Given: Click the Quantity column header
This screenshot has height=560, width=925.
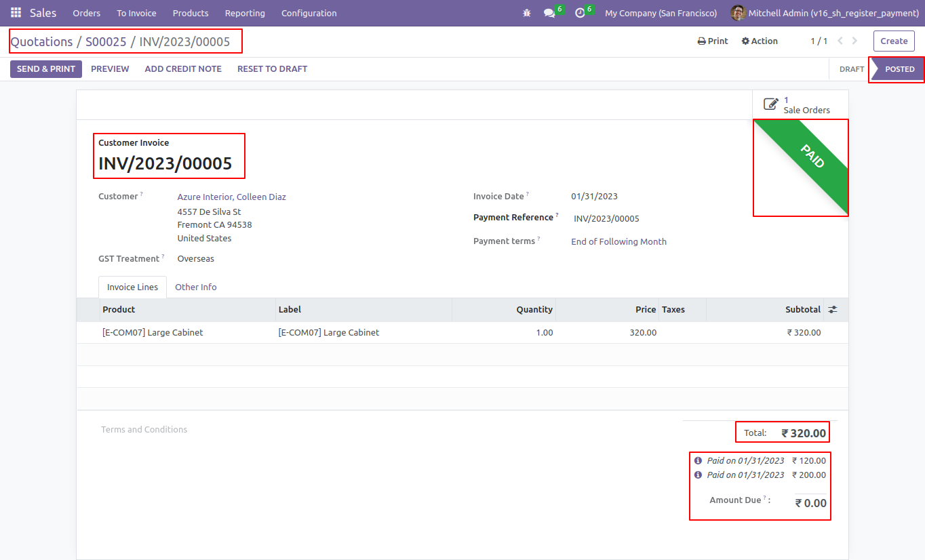Looking at the screenshot, I should [x=504, y=309].
